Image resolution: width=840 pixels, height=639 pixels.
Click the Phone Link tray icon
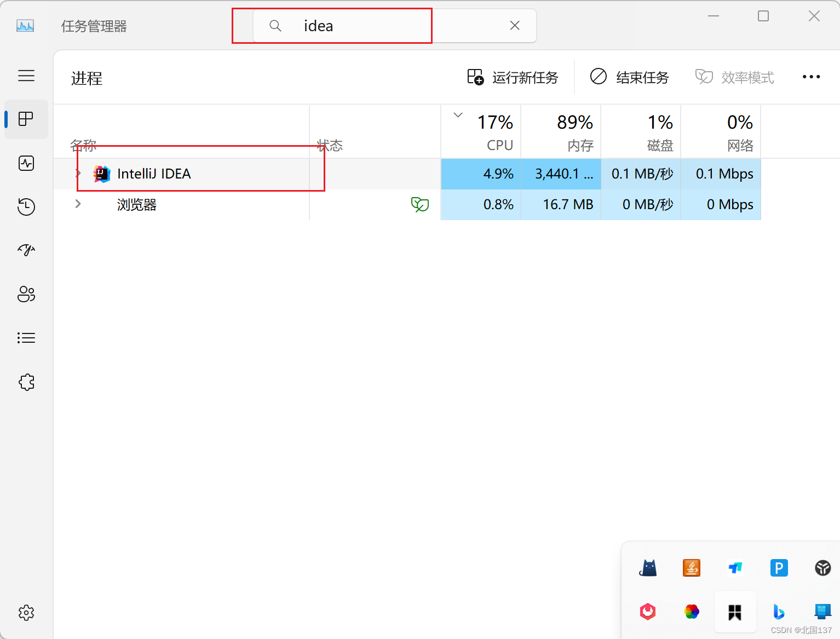[x=822, y=611]
